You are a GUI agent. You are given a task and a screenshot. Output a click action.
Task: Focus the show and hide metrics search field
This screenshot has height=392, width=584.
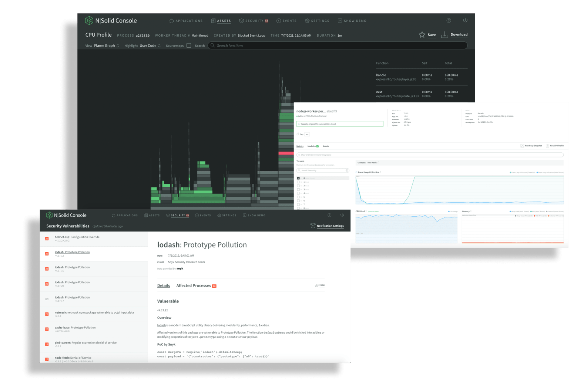430,155
